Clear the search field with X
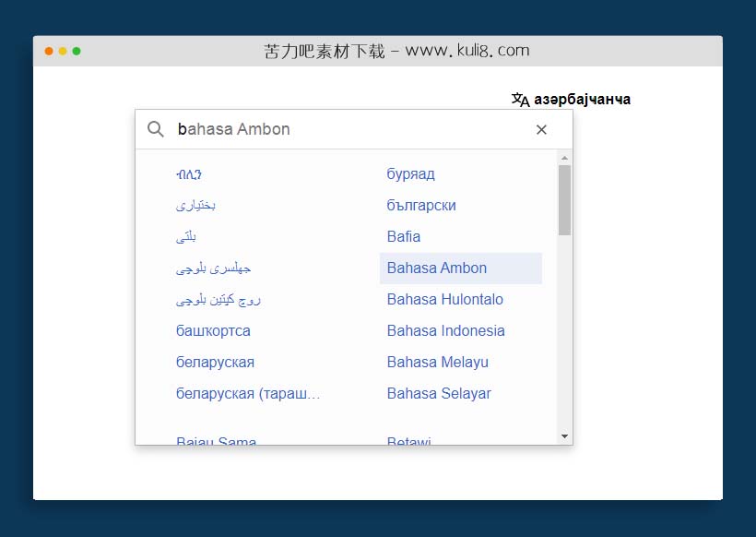756x537 pixels. (541, 129)
